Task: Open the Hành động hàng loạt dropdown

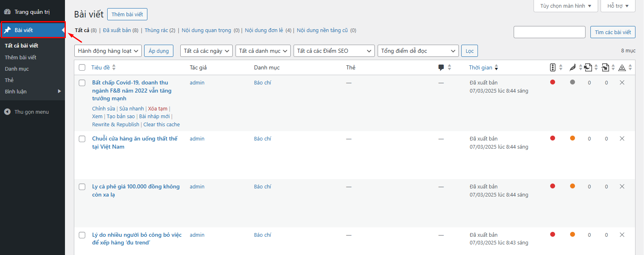Action: (x=108, y=51)
